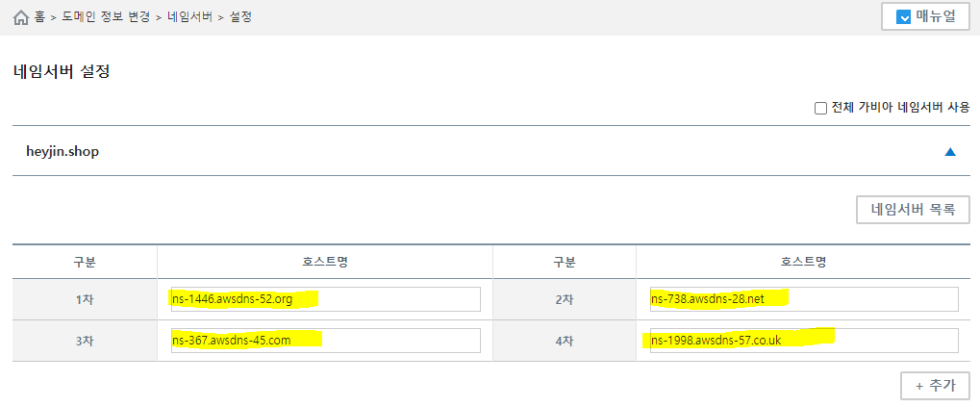The image size is (980, 407).
Task: Click into the 2차 field ns-738.awsdns-28.net
Action: tap(804, 299)
